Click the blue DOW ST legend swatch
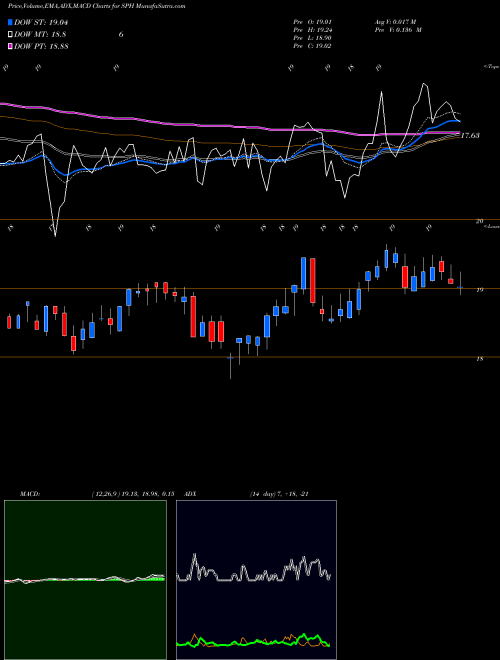Image resolution: width=500 pixels, height=660 pixels. (x=11, y=22)
